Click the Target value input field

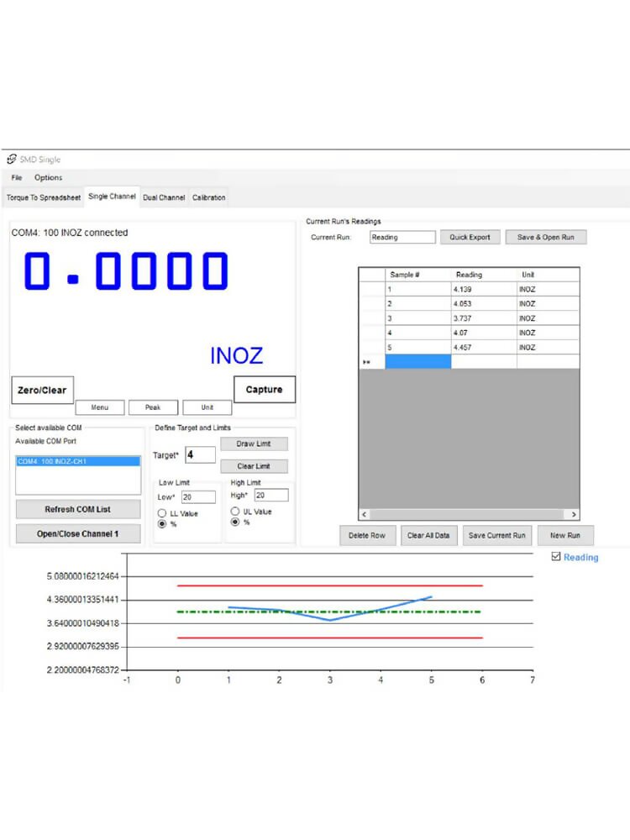[200, 454]
